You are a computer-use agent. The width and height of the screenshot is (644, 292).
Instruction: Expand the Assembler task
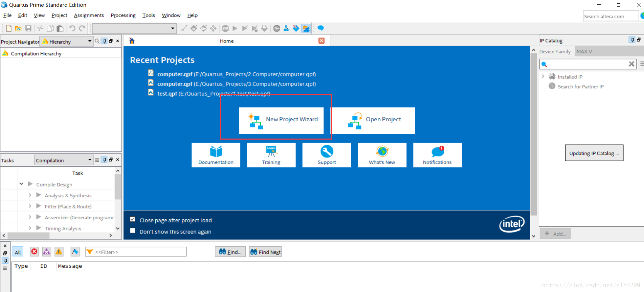click(30, 217)
